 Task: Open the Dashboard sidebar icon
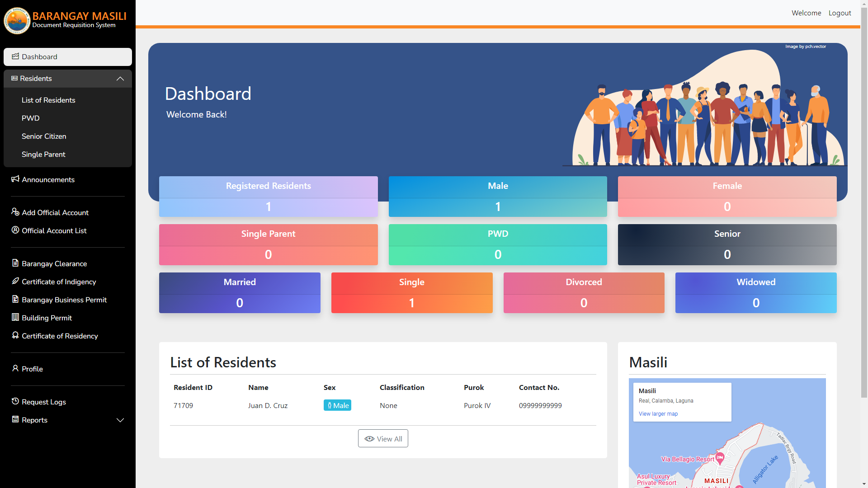coord(16,56)
